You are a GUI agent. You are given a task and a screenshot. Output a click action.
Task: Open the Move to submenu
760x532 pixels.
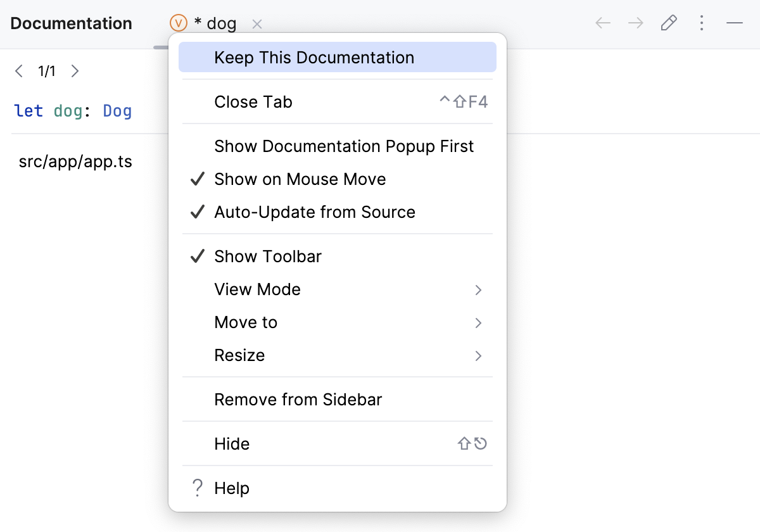(246, 322)
